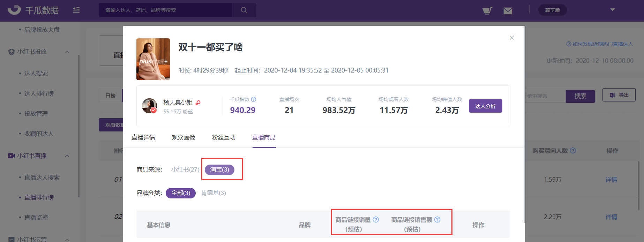Close the live detail dialog
The width and height of the screenshot is (644, 242).
512,38
